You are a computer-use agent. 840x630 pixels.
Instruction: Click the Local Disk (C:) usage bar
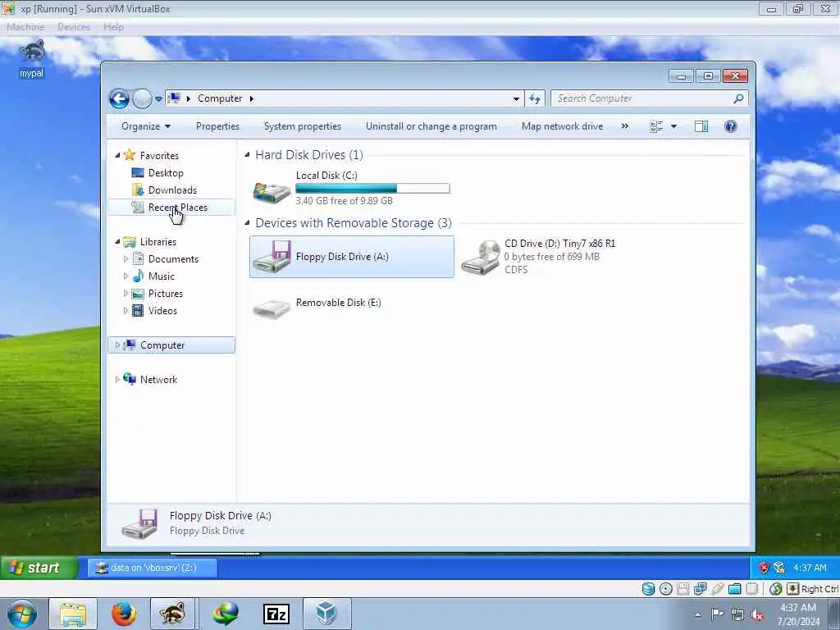pyautogui.click(x=373, y=188)
